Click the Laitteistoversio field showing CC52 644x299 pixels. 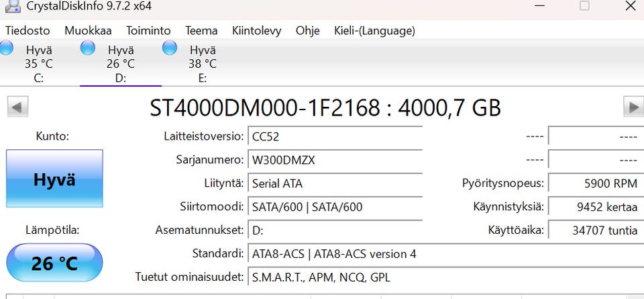click(x=335, y=136)
